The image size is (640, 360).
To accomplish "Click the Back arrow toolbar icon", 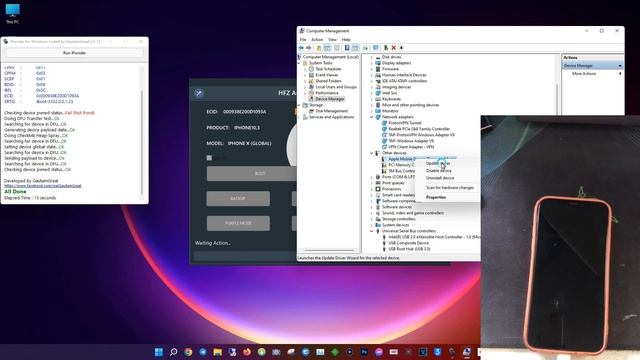I will click(x=301, y=48).
